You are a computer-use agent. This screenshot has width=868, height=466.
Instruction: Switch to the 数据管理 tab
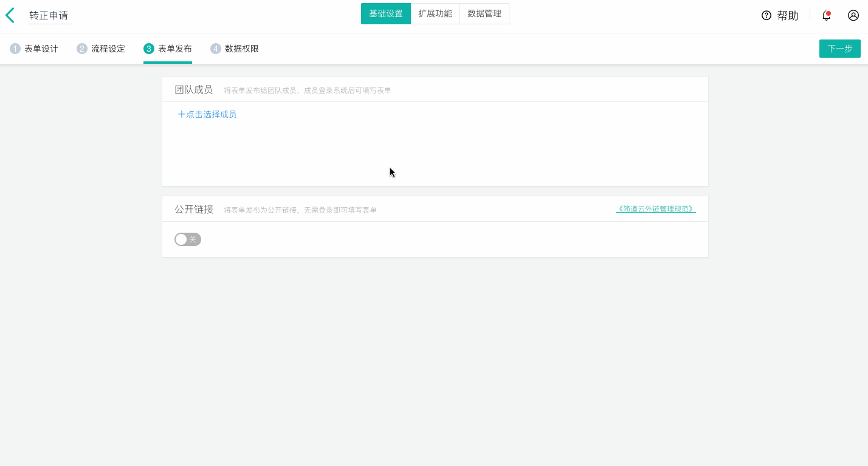tap(484, 13)
